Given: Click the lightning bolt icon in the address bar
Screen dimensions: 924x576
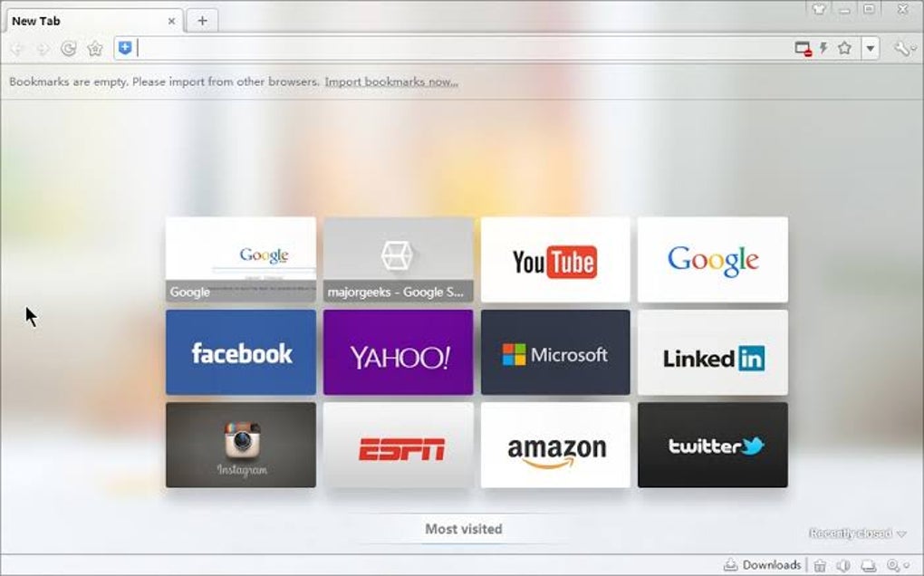Looking at the screenshot, I should pyautogui.click(x=823, y=48).
